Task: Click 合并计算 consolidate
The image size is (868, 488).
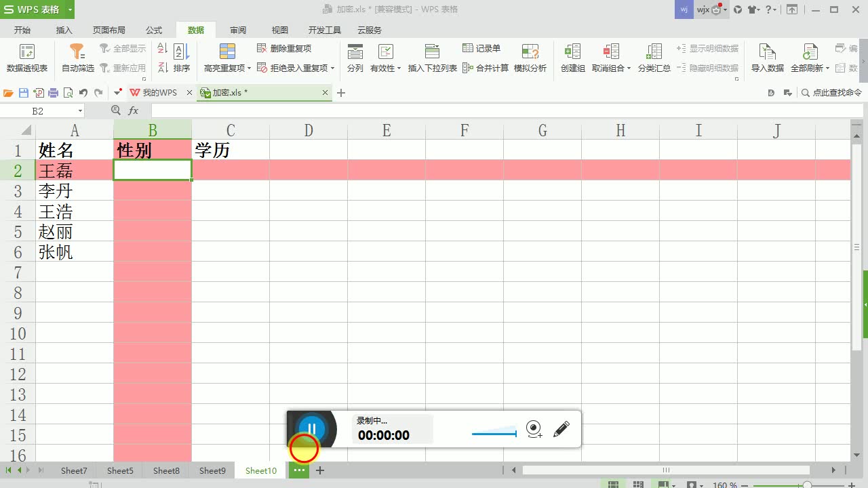Action: tap(486, 68)
